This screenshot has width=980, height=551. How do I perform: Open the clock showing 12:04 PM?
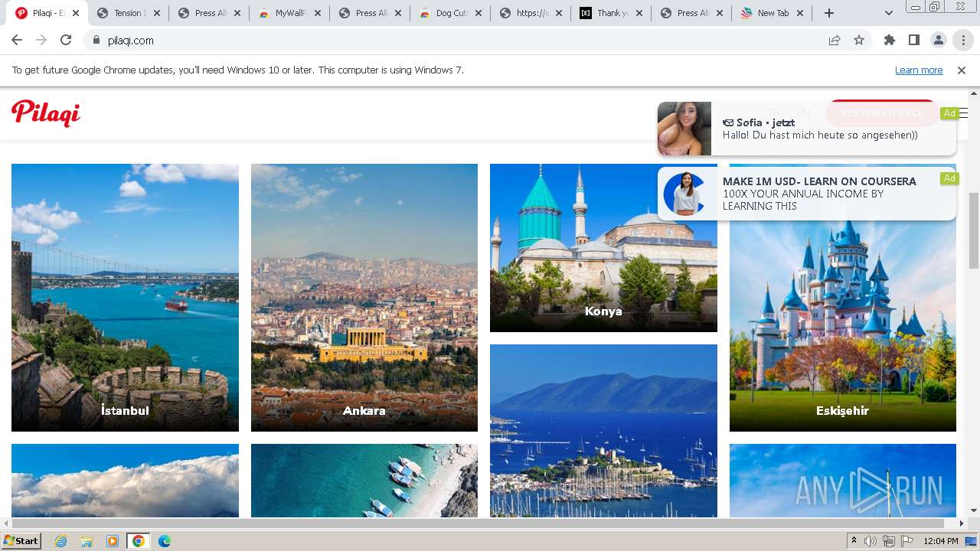tap(941, 541)
